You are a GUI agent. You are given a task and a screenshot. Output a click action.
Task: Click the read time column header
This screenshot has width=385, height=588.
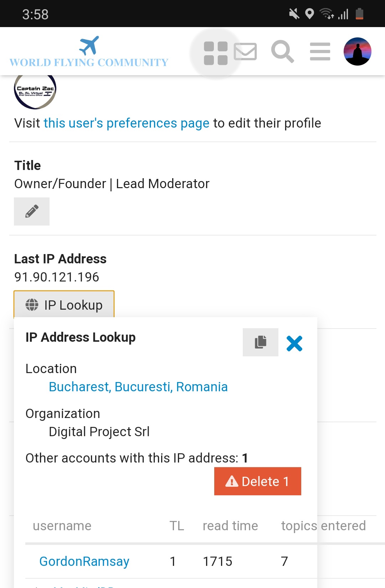point(230,526)
